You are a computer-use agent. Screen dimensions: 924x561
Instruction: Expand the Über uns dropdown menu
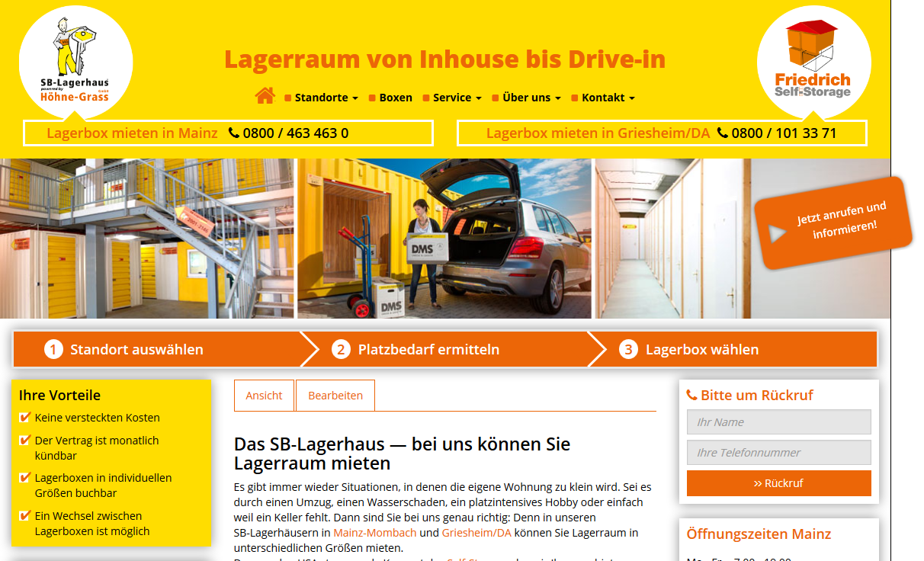click(532, 98)
